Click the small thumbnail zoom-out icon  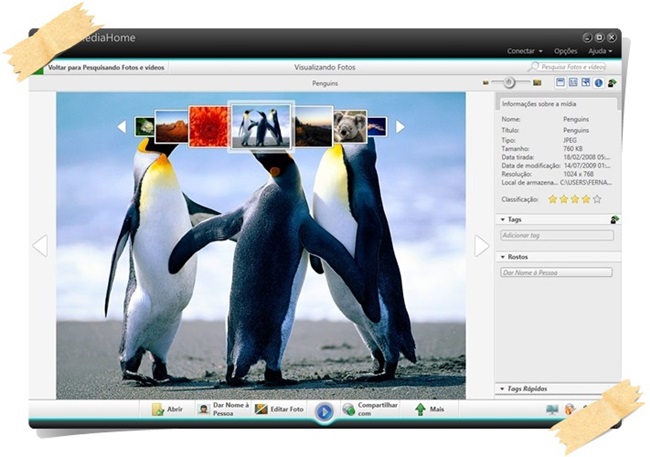point(486,83)
